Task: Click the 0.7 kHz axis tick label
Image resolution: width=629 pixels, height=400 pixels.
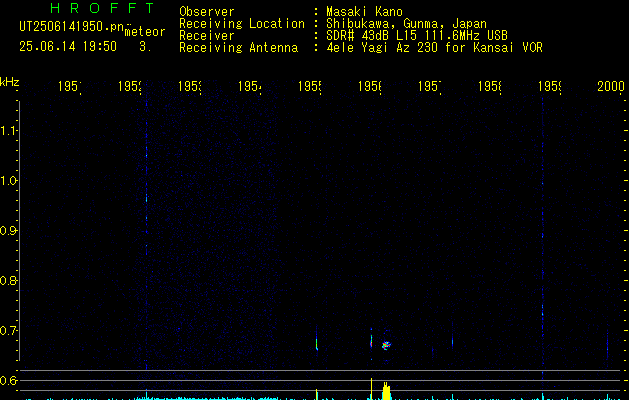Action: tap(8, 330)
